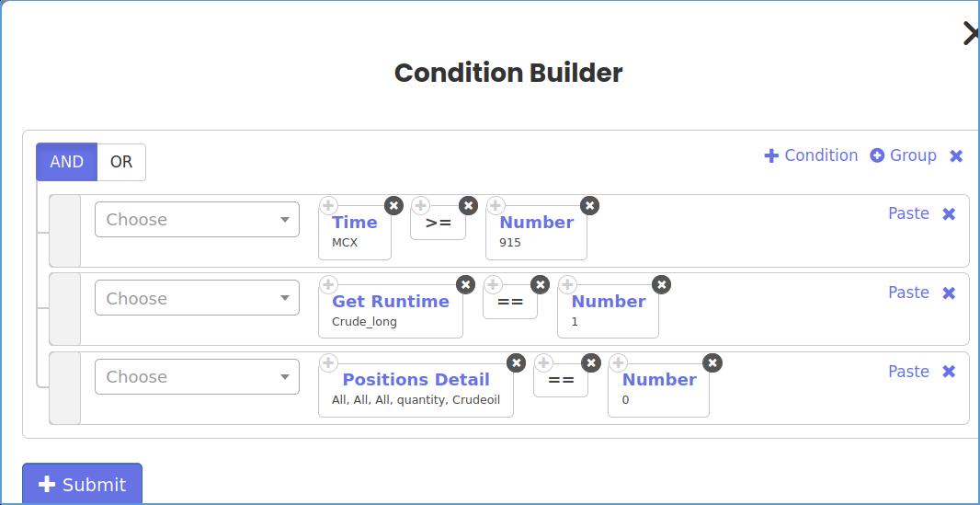Paste into the Time condition row
The width and height of the screenshot is (980, 505).
point(908,213)
